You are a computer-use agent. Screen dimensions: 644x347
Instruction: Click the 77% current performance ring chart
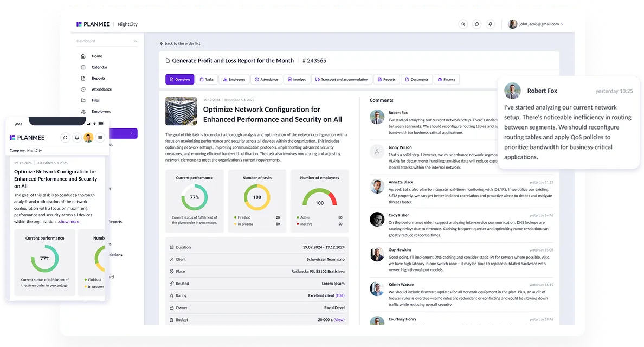click(194, 197)
